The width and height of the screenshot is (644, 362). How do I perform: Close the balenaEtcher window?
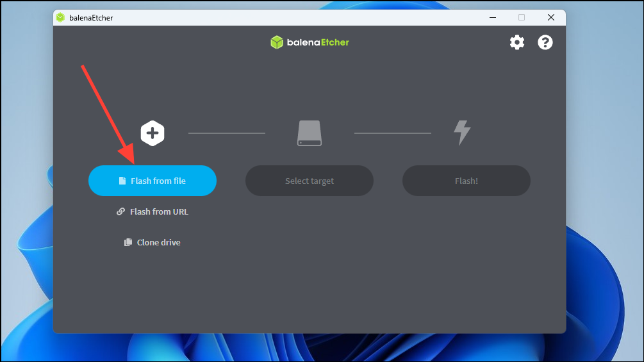[x=551, y=17]
